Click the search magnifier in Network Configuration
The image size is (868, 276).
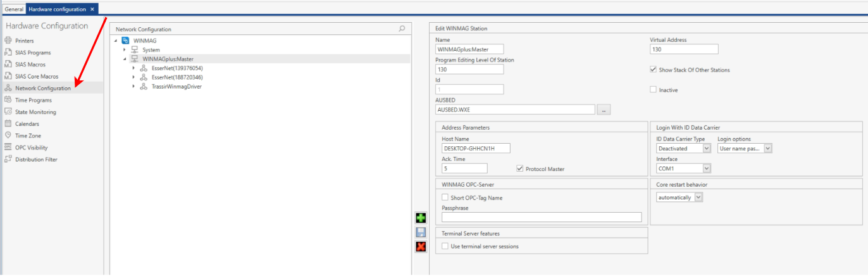point(402,28)
